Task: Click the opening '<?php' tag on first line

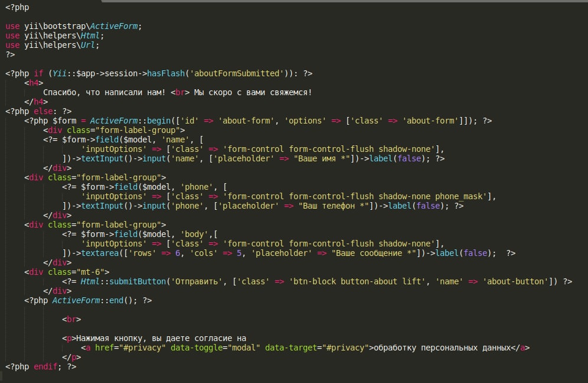Action: click(x=17, y=7)
